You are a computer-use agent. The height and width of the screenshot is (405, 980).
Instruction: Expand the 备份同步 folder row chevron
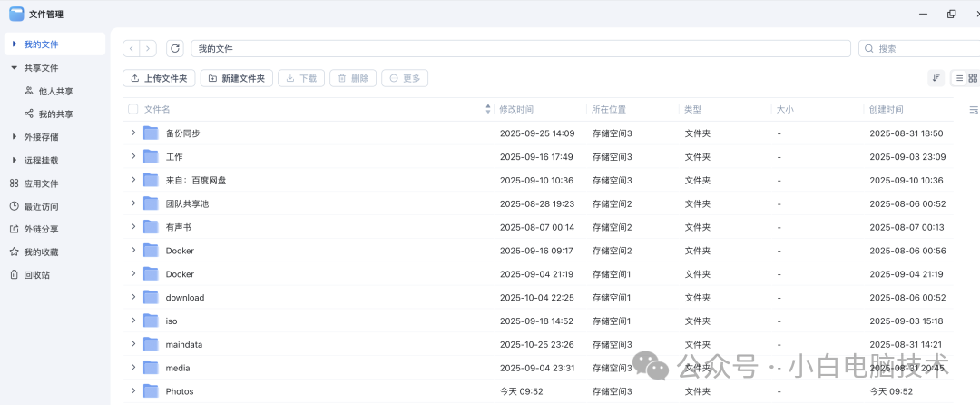(133, 133)
